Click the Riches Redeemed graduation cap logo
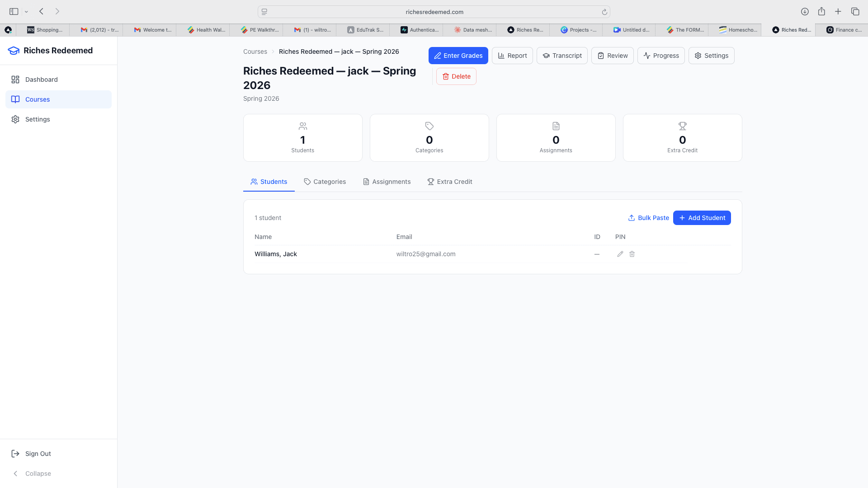 pos(14,51)
